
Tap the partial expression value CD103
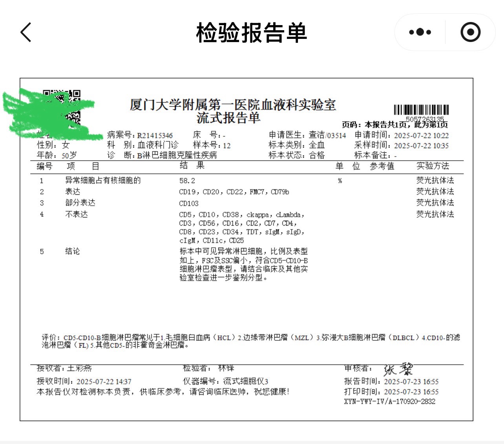point(189,203)
